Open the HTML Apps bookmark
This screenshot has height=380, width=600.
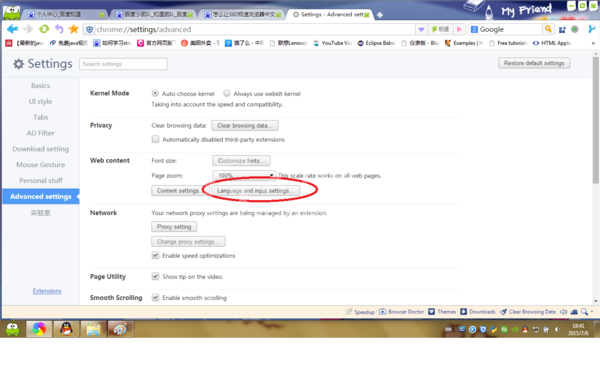[x=552, y=43]
